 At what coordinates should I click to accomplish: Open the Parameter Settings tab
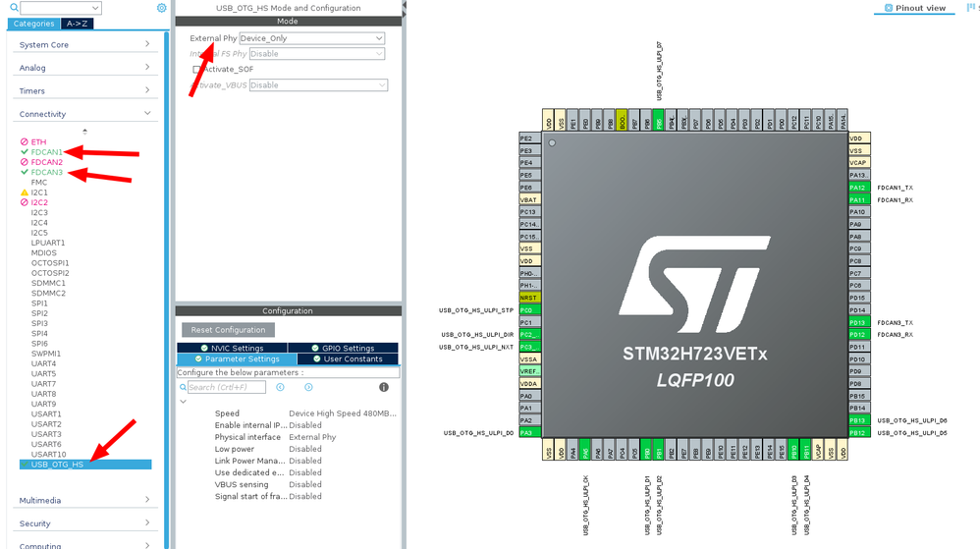[237, 358]
